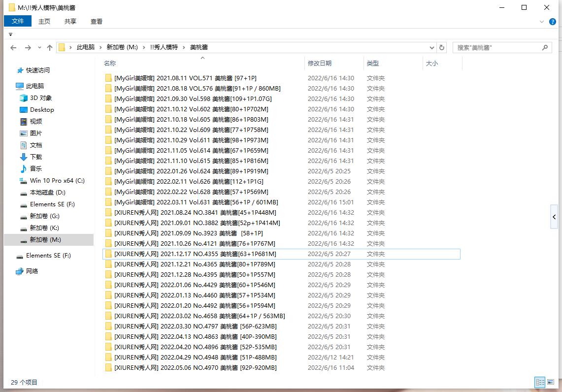Image resolution: width=562 pixels, height=392 pixels.
Task: Open the 查看 ribbon tab
Action: 97,22
